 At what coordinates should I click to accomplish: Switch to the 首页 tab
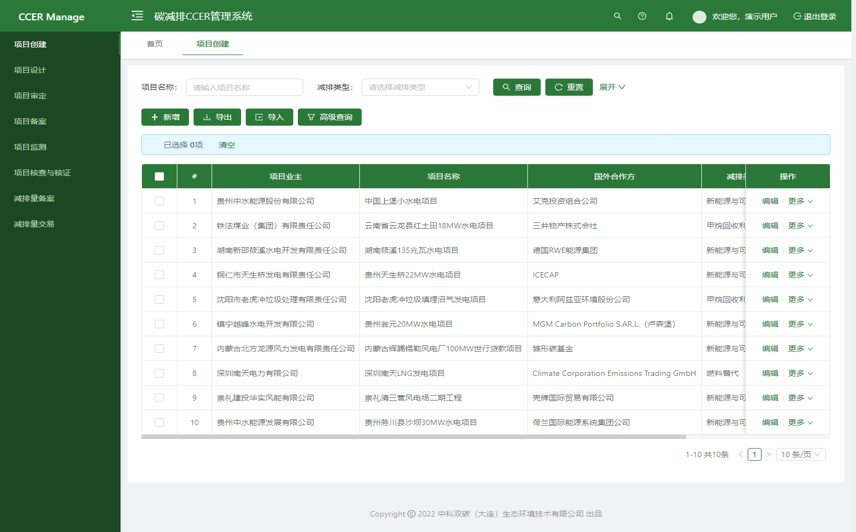(154, 44)
